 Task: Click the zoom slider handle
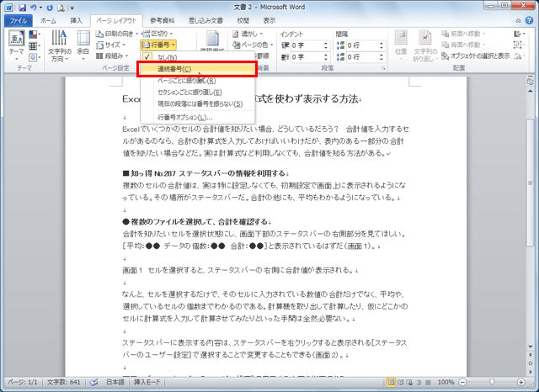pos(492,382)
